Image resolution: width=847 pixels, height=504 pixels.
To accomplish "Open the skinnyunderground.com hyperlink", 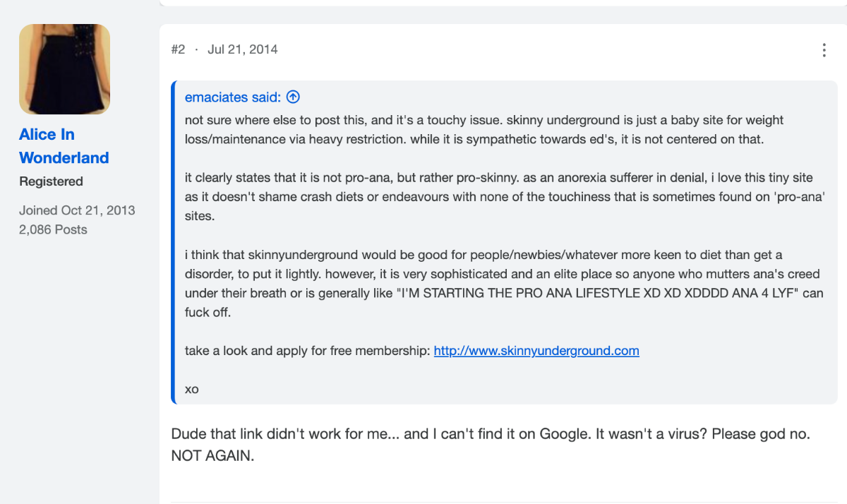I will click(536, 351).
